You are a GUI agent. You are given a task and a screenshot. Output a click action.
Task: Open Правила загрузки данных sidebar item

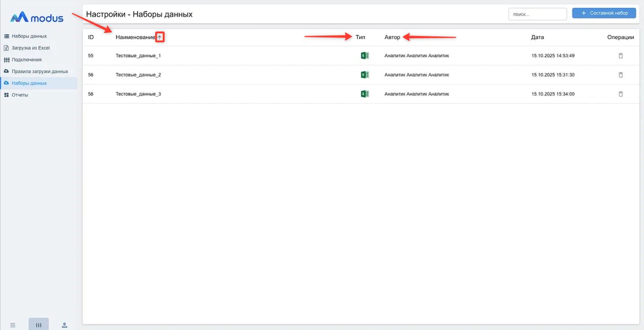(x=40, y=71)
